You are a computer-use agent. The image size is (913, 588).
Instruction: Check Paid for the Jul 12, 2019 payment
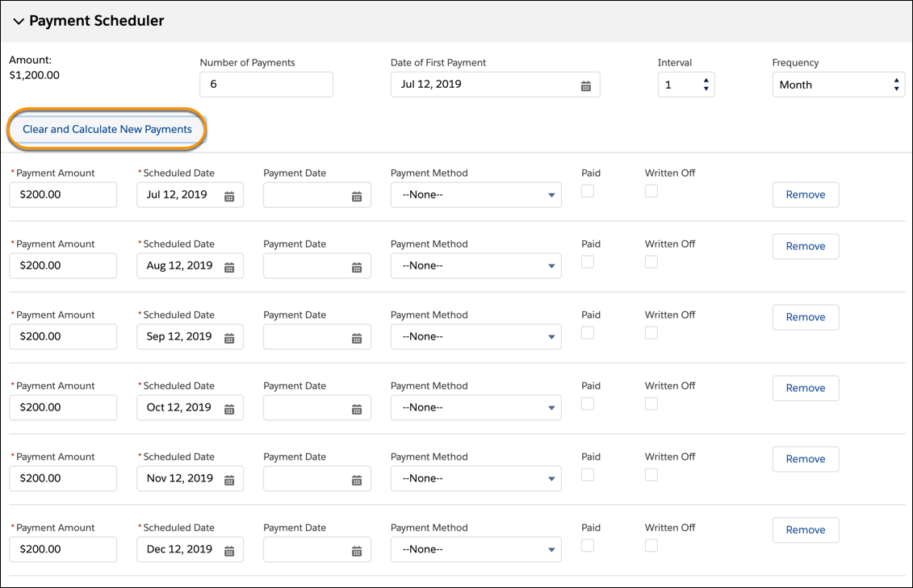click(588, 191)
